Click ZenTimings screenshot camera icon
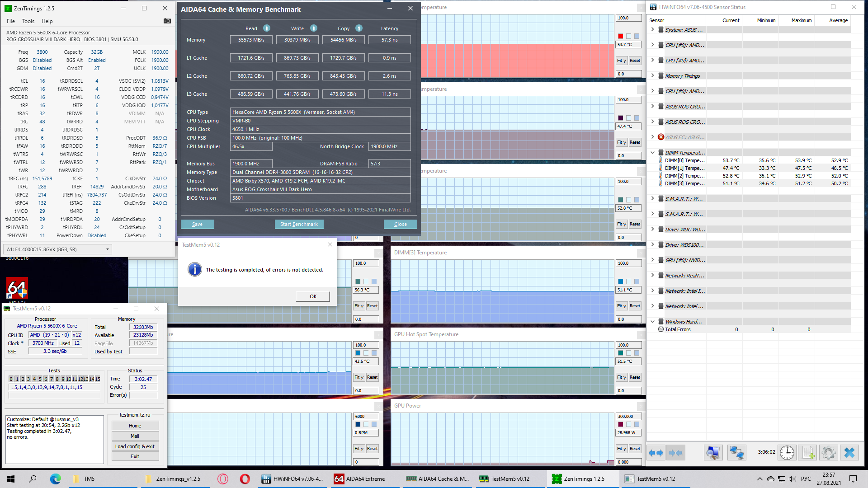Viewport: 868px width, 488px height. coord(167,21)
